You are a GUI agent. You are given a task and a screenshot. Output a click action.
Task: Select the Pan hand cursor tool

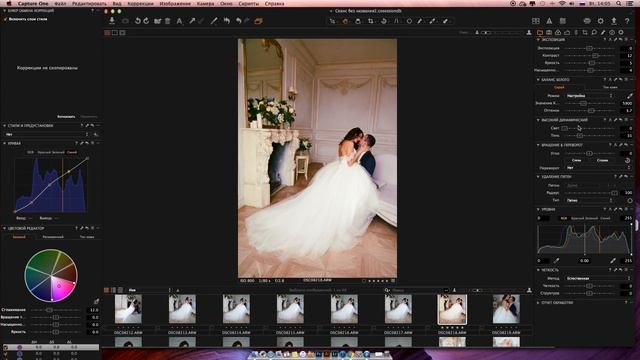[345, 21]
